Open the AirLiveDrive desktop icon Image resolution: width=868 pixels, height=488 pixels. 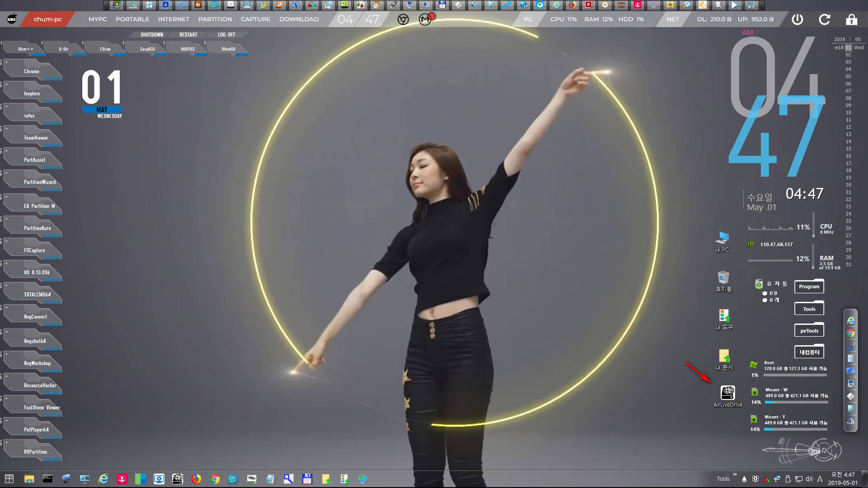click(x=727, y=396)
